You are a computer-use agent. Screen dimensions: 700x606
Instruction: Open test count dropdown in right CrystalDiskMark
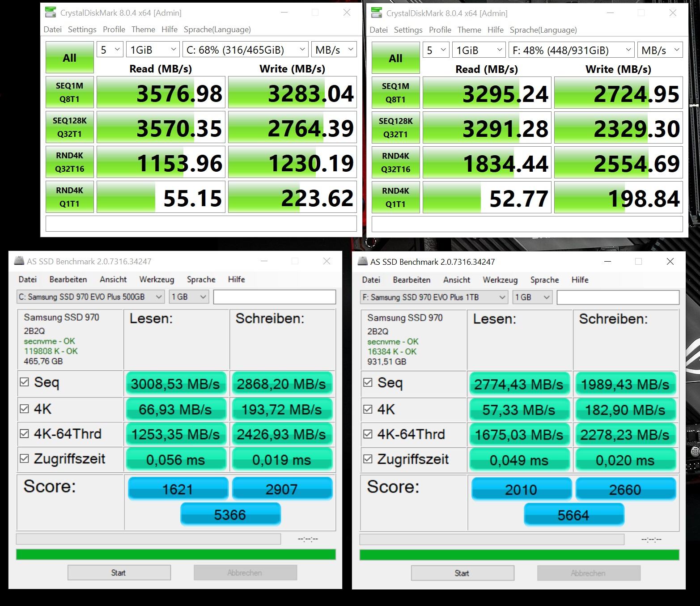(436, 50)
